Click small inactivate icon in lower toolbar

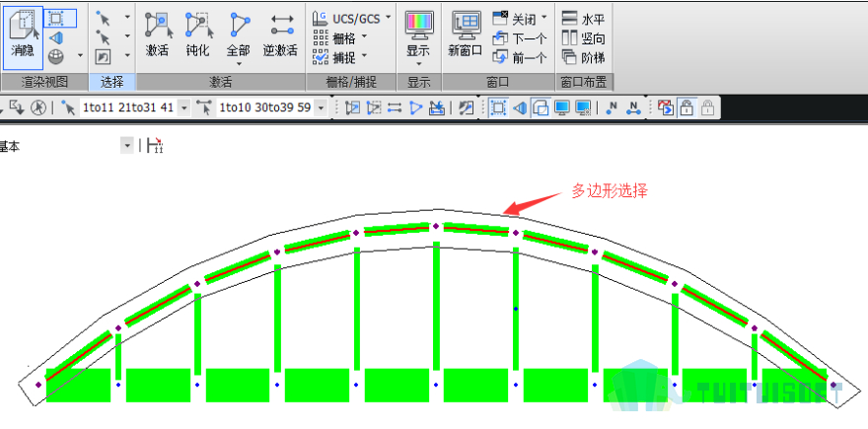pos(374,107)
